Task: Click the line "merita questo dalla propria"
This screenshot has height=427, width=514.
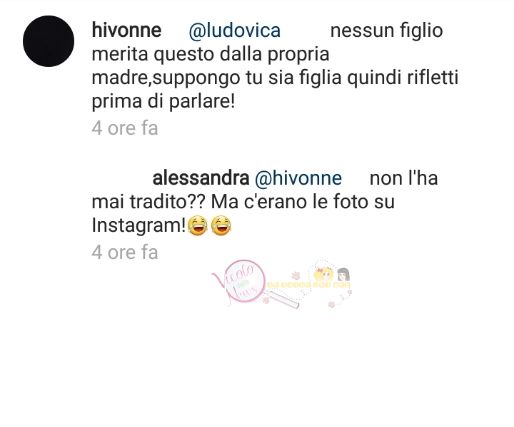Action: pos(211,54)
